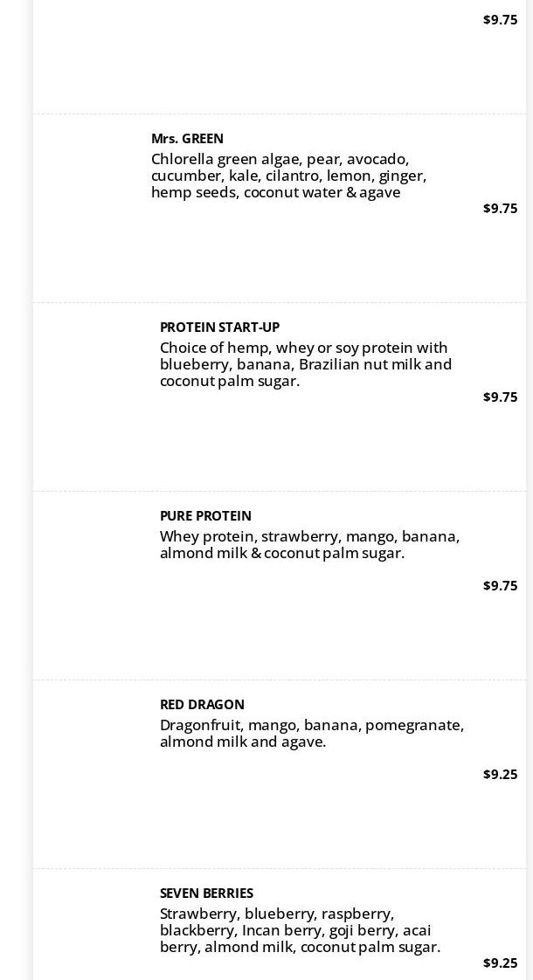533x980 pixels.
Task: Click 'hemp seeds, coconut water & agave' line
Action: click(x=275, y=193)
